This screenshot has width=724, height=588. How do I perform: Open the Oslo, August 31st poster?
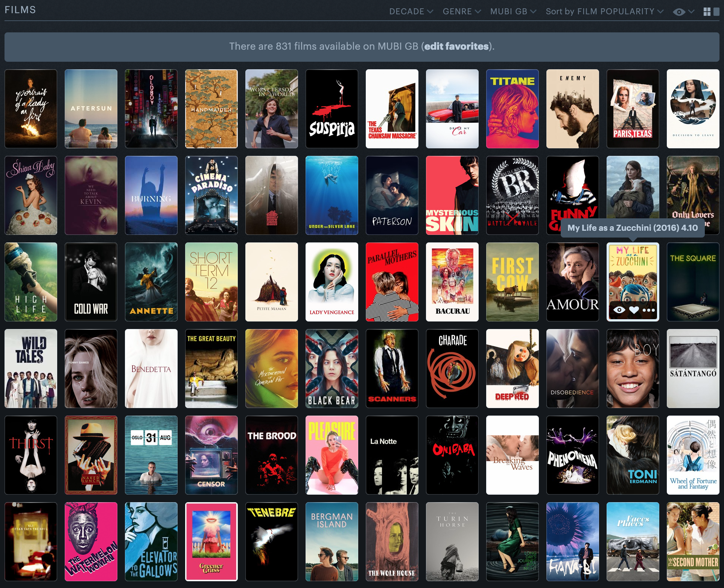151,455
